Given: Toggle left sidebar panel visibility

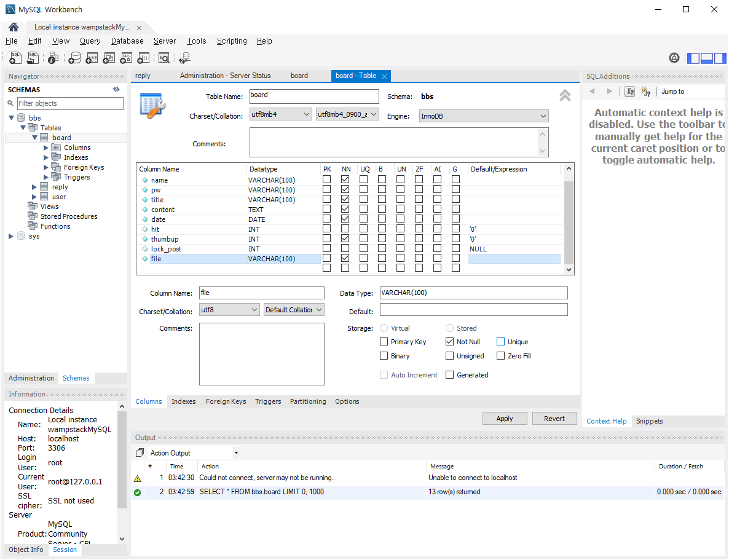Looking at the screenshot, I should click(693, 58).
